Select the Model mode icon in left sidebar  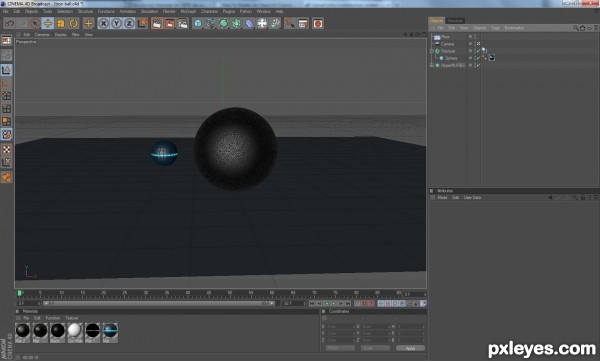tap(7, 70)
